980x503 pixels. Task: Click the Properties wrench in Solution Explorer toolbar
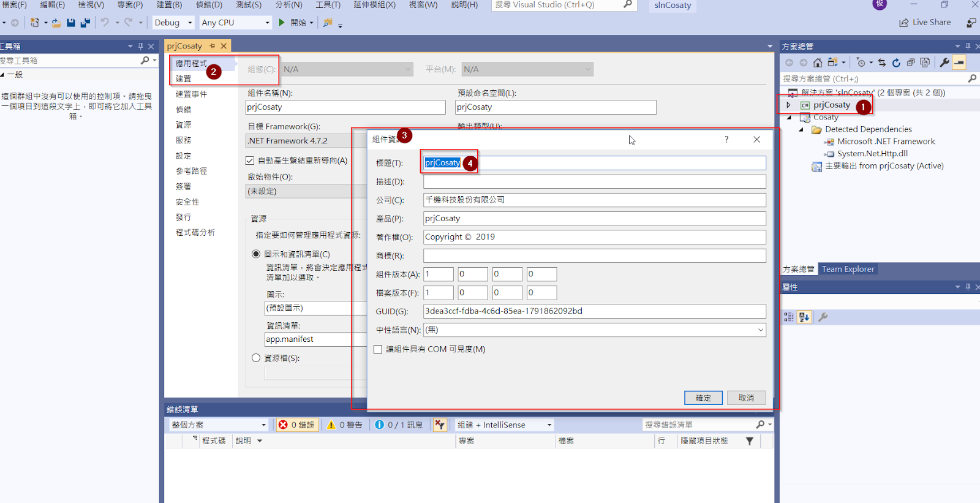point(944,62)
